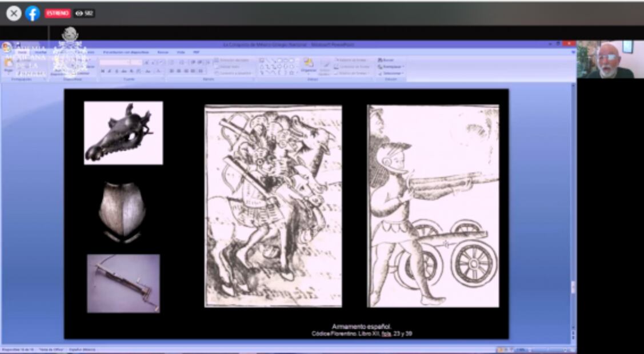
Task: Select the horse skull armor image
Action: [123, 132]
